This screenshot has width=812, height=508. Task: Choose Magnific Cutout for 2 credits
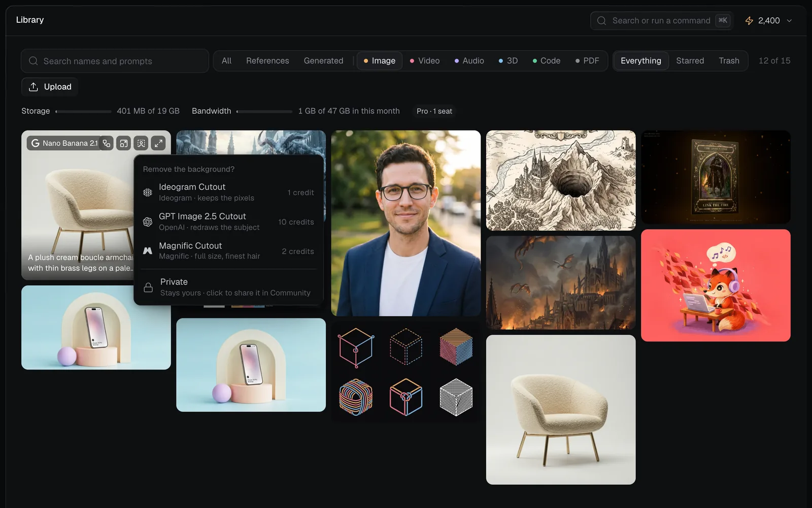click(x=228, y=251)
